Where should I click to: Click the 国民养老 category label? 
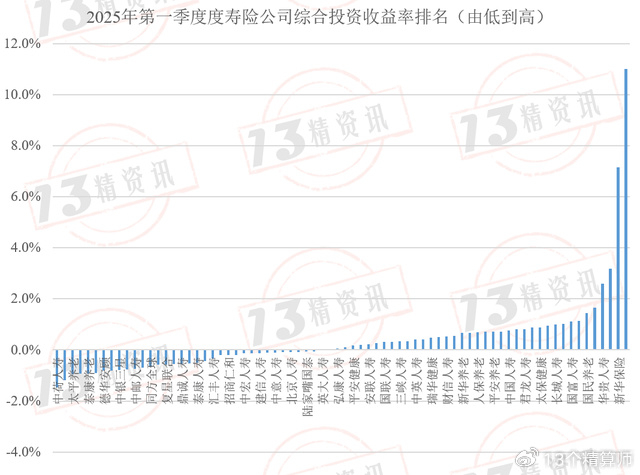589,381
